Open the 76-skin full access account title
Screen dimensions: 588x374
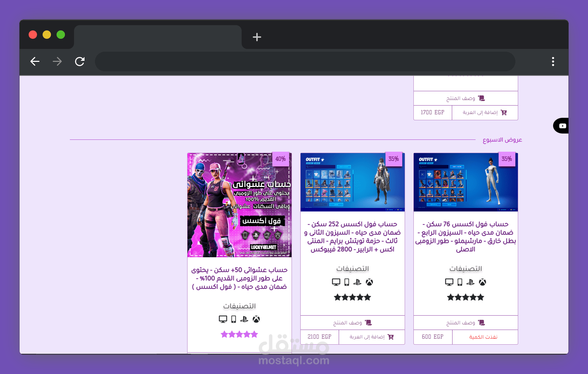[x=466, y=237]
